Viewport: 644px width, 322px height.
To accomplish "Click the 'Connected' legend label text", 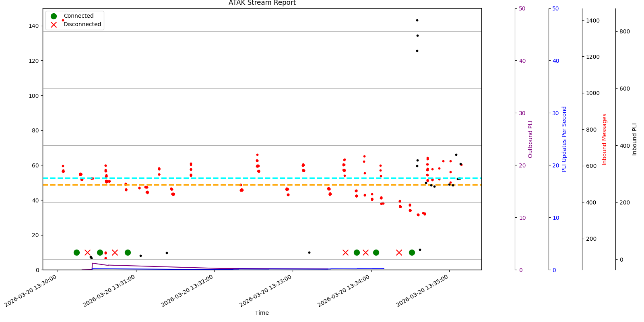I will tap(78, 16).
